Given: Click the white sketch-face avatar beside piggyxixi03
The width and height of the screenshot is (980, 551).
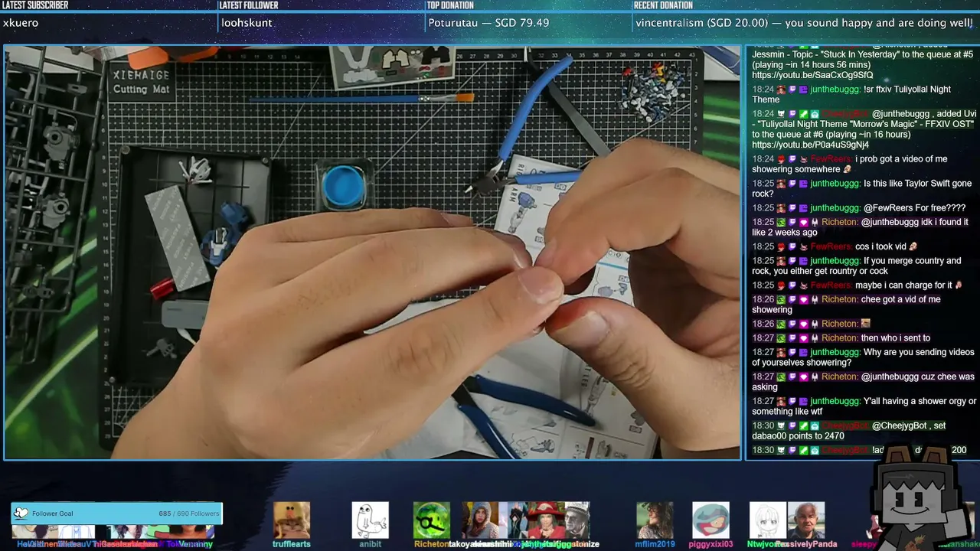Looking at the screenshot, I should tap(767, 520).
